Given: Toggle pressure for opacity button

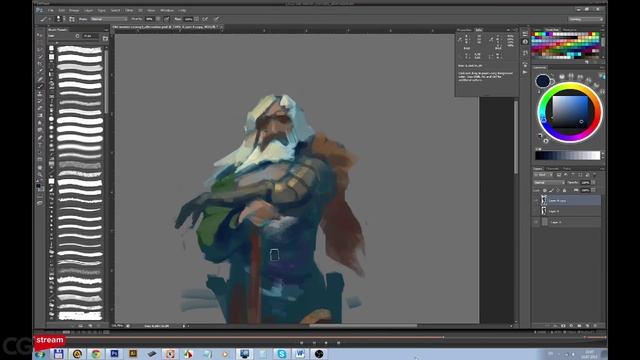Looking at the screenshot, I should click(x=166, y=19).
